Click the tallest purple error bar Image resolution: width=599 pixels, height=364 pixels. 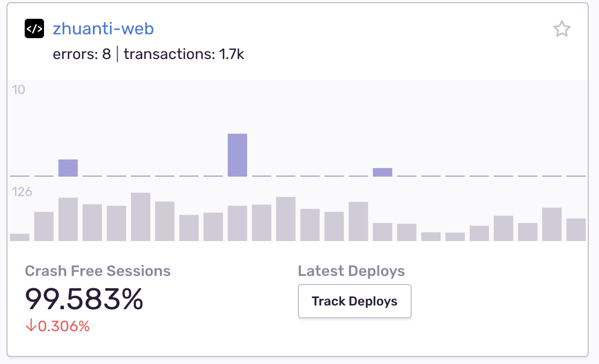point(237,155)
